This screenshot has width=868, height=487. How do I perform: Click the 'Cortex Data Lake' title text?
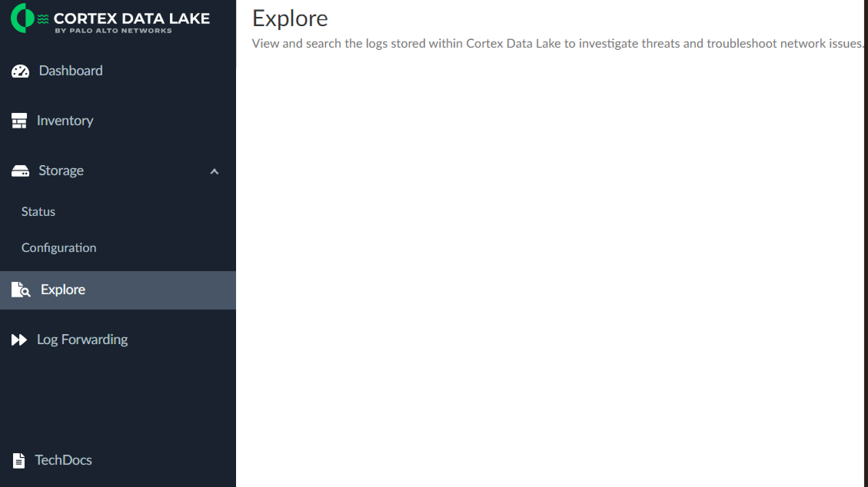[x=131, y=18]
